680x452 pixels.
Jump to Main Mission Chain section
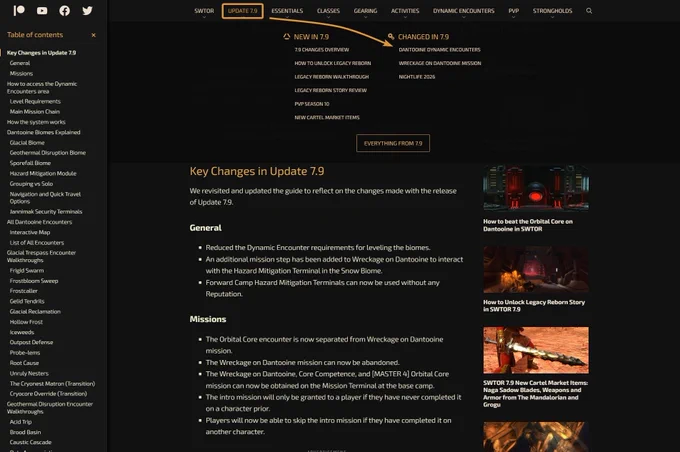tap(35, 112)
